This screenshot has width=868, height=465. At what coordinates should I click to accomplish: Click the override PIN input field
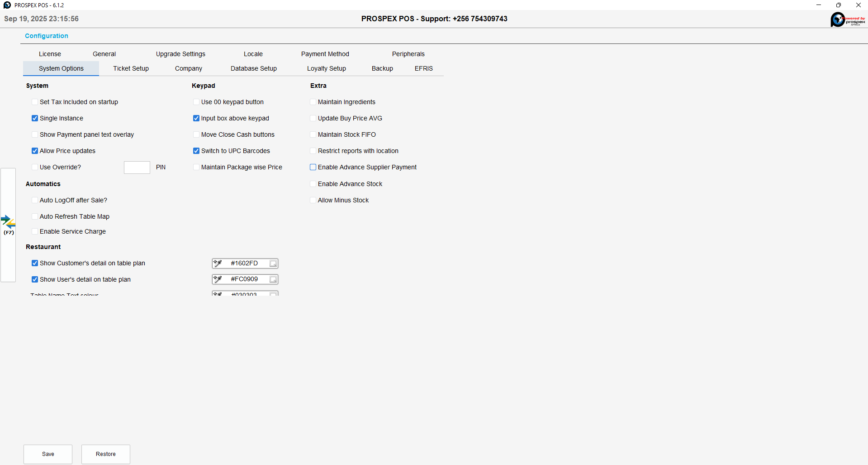pos(137,168)
